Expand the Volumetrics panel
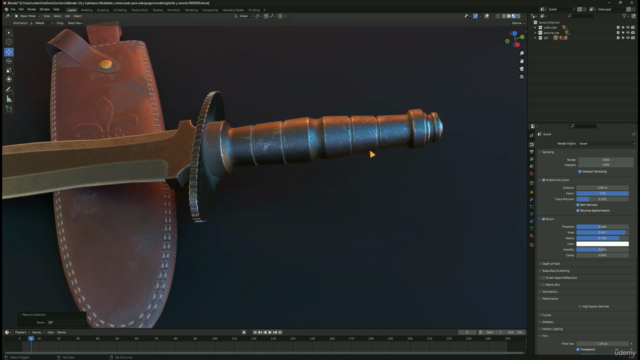 (549, 291)
